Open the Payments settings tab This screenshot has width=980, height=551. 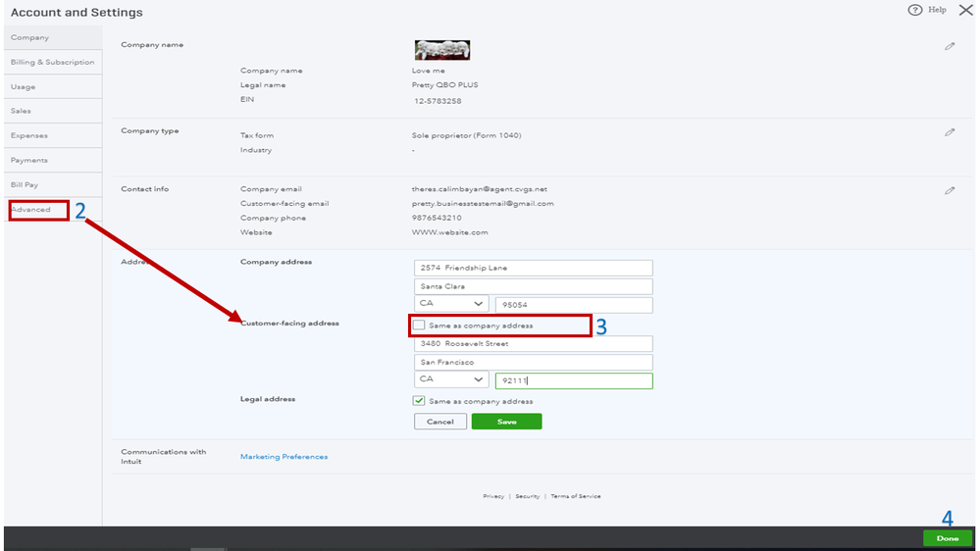click(53, 160)
